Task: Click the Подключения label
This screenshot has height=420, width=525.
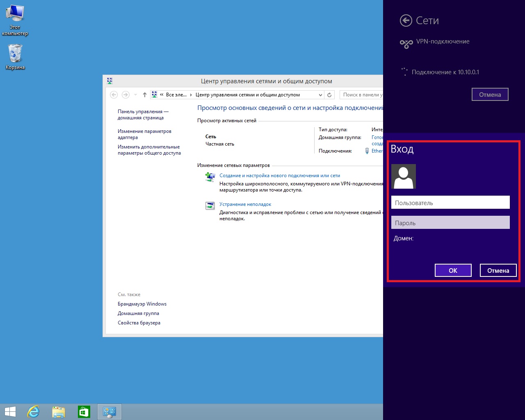Action: point(335,151)
